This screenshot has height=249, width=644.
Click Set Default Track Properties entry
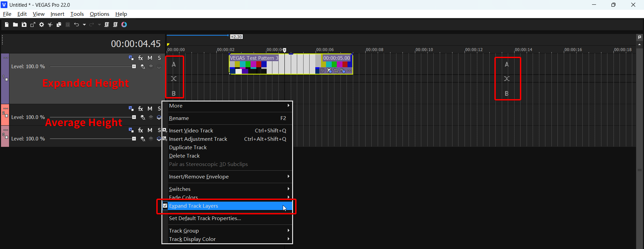pyautogui.click(x=205, y=218)
